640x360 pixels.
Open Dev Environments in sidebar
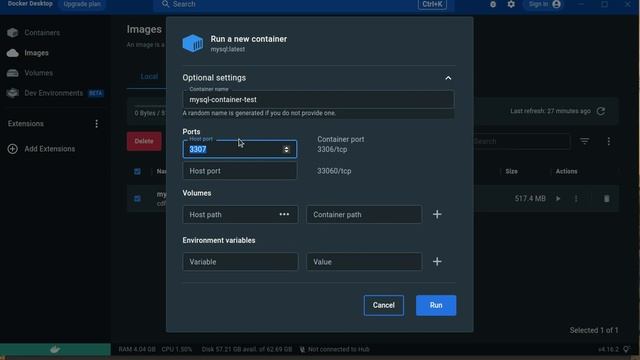point(53,93)
